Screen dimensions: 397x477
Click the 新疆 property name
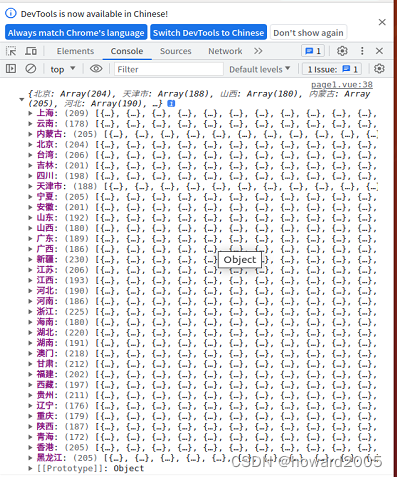45,260
